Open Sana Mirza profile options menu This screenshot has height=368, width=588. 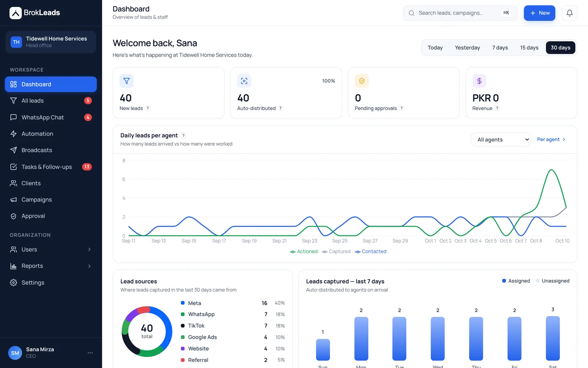[90, 353]
